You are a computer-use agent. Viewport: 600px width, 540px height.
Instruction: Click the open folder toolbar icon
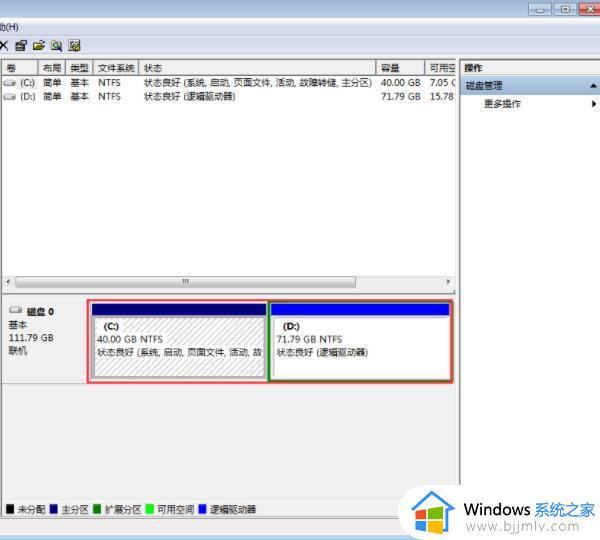pyautogui.click(x=39, y=46)
